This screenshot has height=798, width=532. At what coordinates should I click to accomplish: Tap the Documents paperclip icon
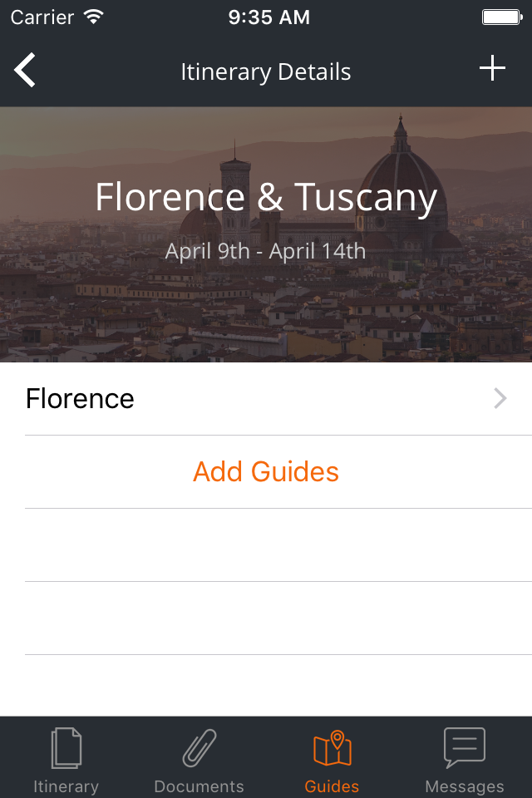[x=199, y=748]
